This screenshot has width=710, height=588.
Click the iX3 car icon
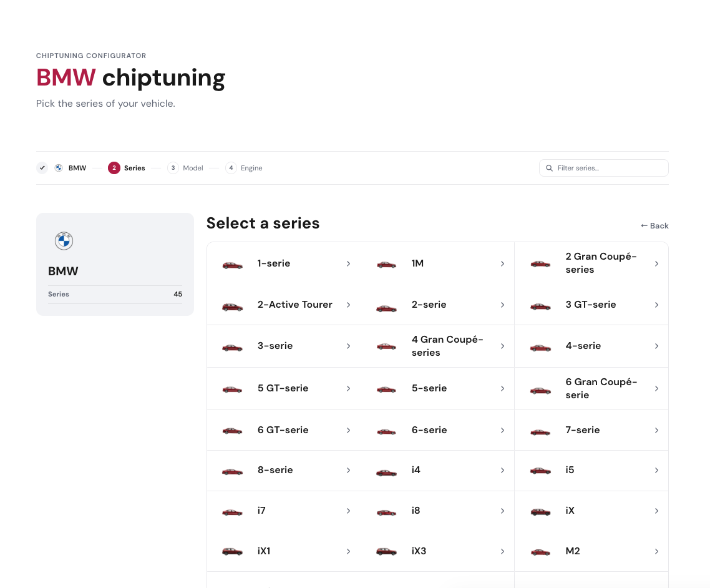click(386, 551)
